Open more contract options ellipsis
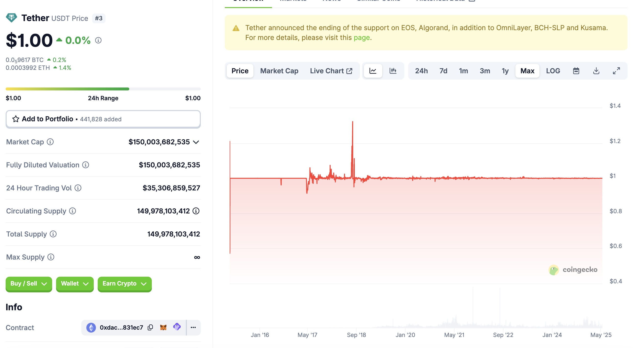The image size is (644, 348). pos(193,327)
